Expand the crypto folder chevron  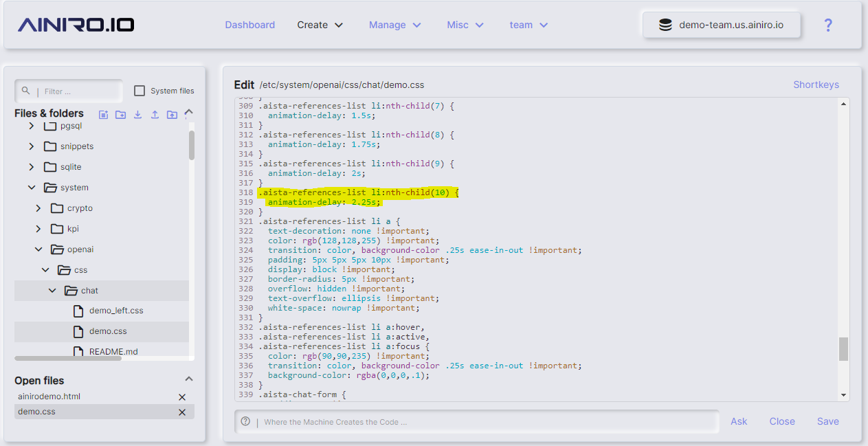point(38,208)
